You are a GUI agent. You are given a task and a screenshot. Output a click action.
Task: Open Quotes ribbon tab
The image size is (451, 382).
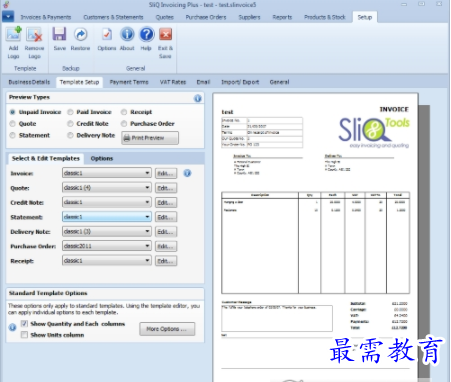(x=165, y=17)
